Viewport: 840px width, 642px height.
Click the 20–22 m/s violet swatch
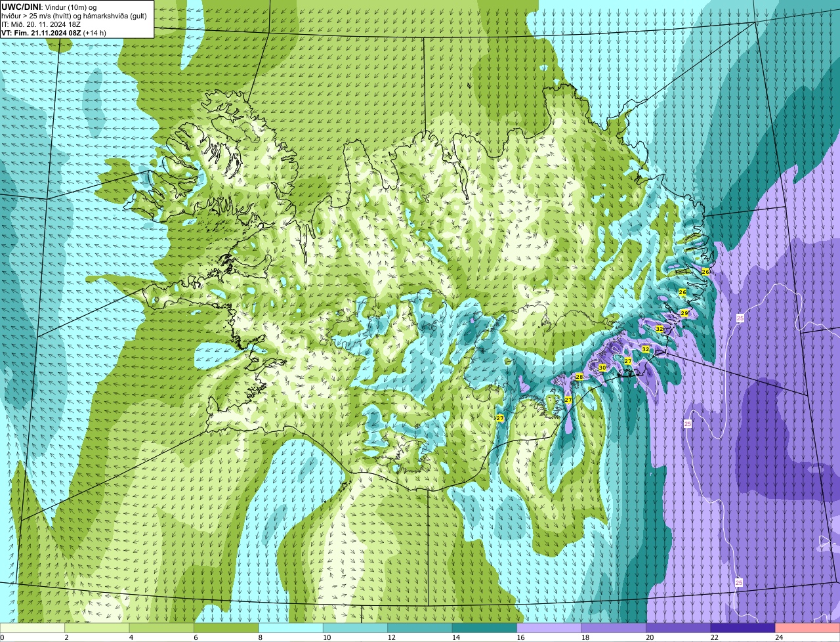click(x=679, y=628)
